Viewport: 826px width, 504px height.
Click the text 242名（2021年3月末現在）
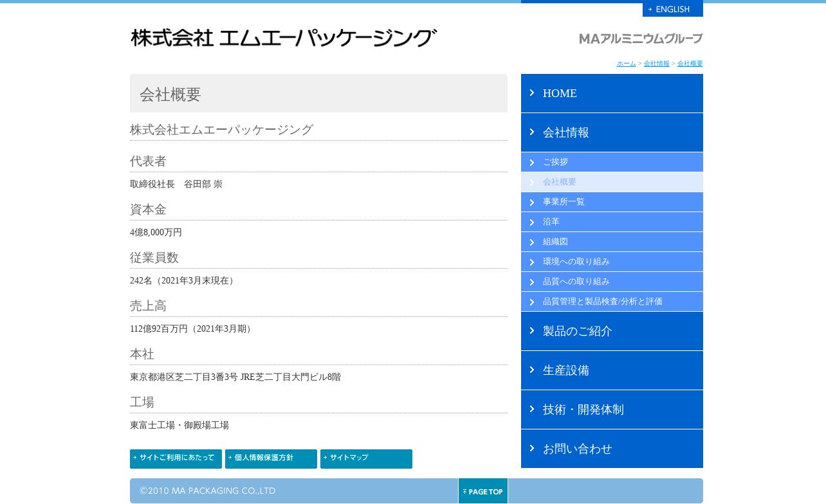click(183, 281)
